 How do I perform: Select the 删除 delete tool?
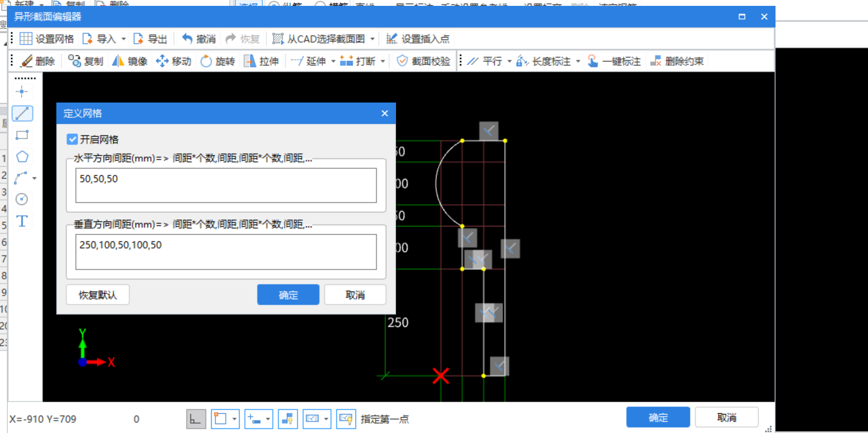point(38,61)
